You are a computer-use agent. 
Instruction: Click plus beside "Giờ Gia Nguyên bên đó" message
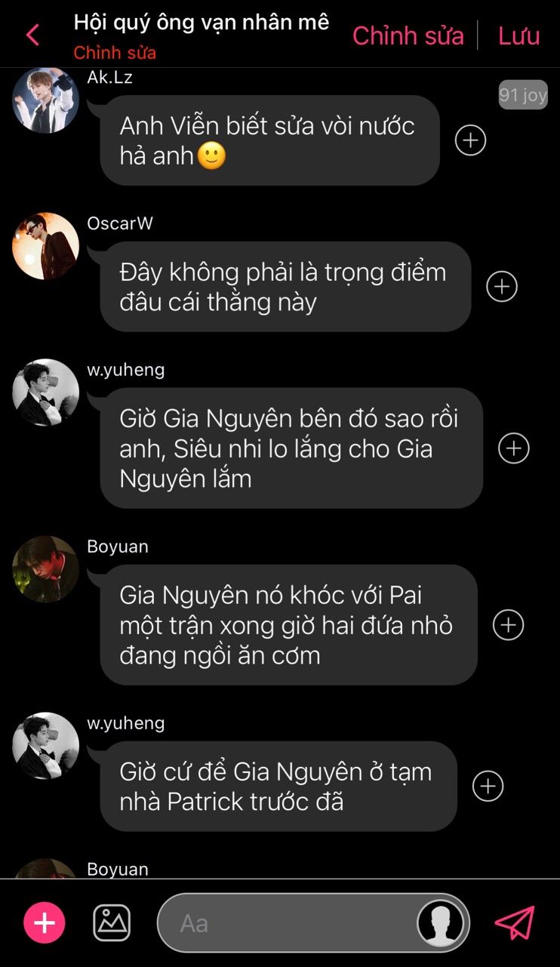click(x=514, y=448)
